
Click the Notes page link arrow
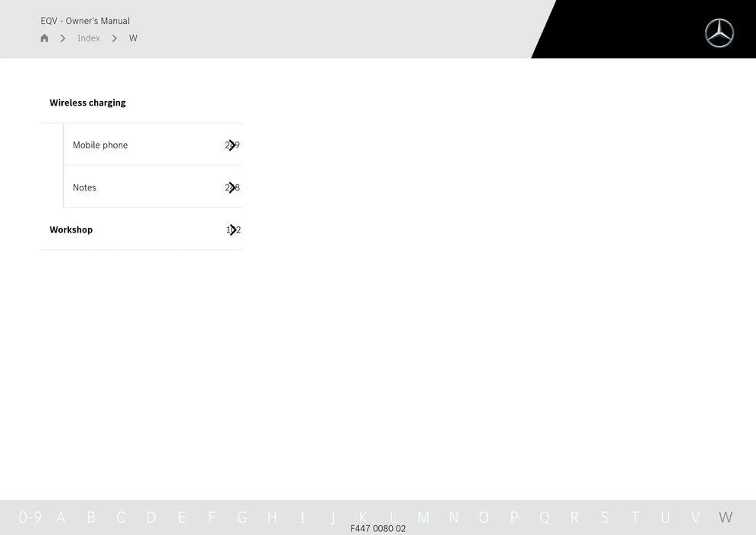pyautogui.click(x=232, y=187)
